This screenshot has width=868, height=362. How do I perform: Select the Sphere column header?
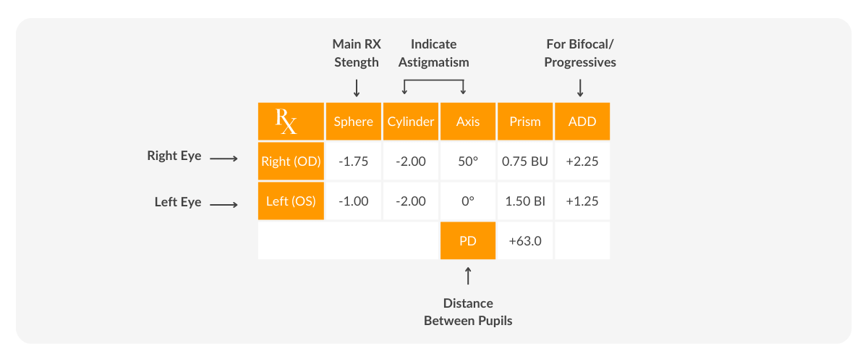click(354, 121)
